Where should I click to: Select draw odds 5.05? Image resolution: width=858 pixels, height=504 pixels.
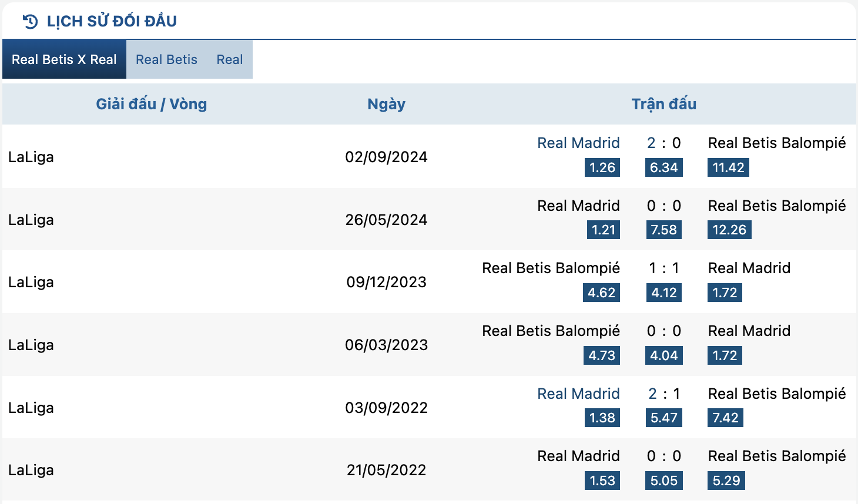tap(664, 481)
